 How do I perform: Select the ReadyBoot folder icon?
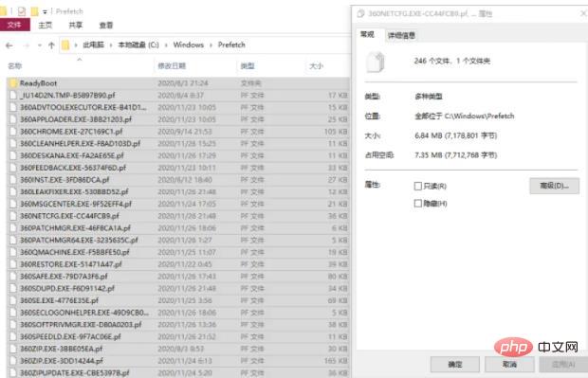[x=13, y=83]
